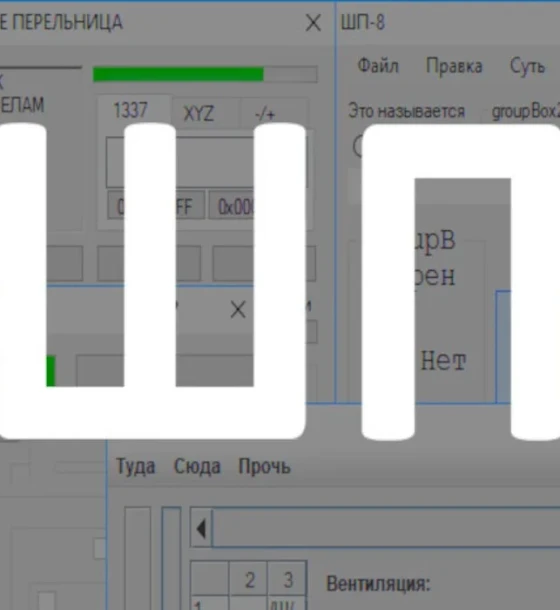The height and width of the screenshot is (610, 560).
Task: Close the small dialog using its X icon
Action: (x=238, y=310)
